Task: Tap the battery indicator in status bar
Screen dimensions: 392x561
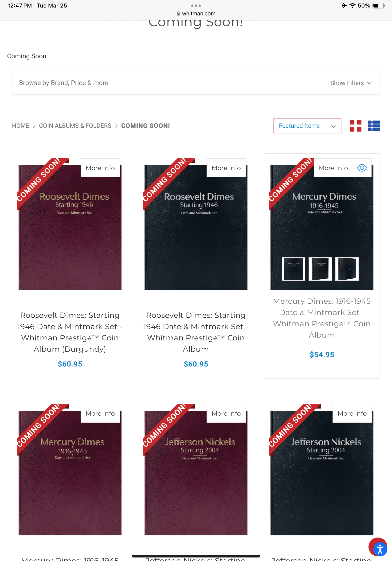Action: point(378,5)
